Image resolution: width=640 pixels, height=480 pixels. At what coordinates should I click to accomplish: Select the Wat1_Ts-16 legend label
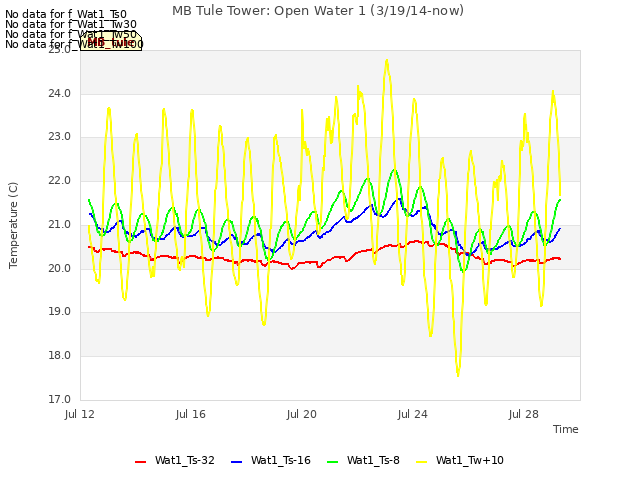click(281, 460)
